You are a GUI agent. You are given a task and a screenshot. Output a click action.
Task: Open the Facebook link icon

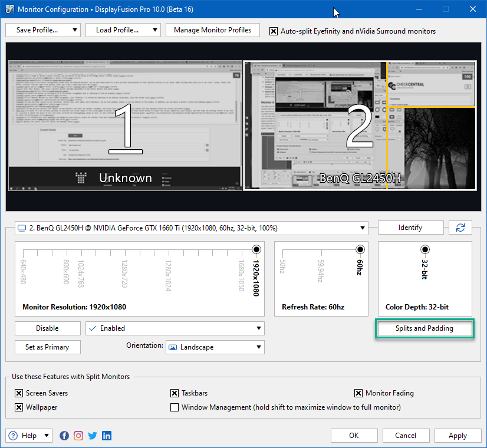click(x=64, y=436)
